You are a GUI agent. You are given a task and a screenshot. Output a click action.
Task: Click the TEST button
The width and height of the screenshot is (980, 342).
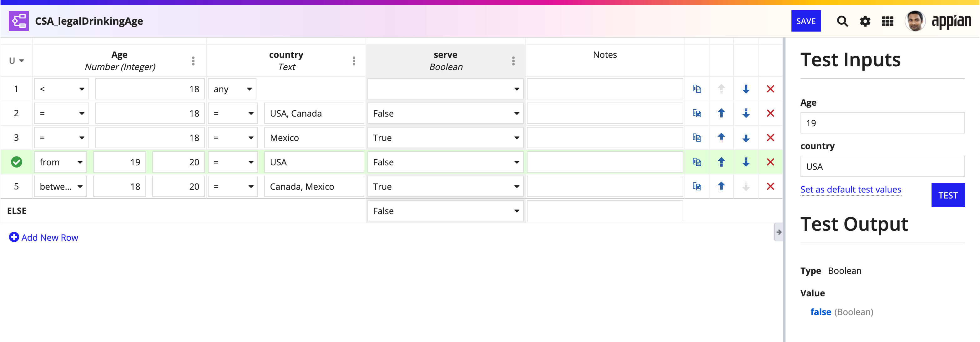948,195
